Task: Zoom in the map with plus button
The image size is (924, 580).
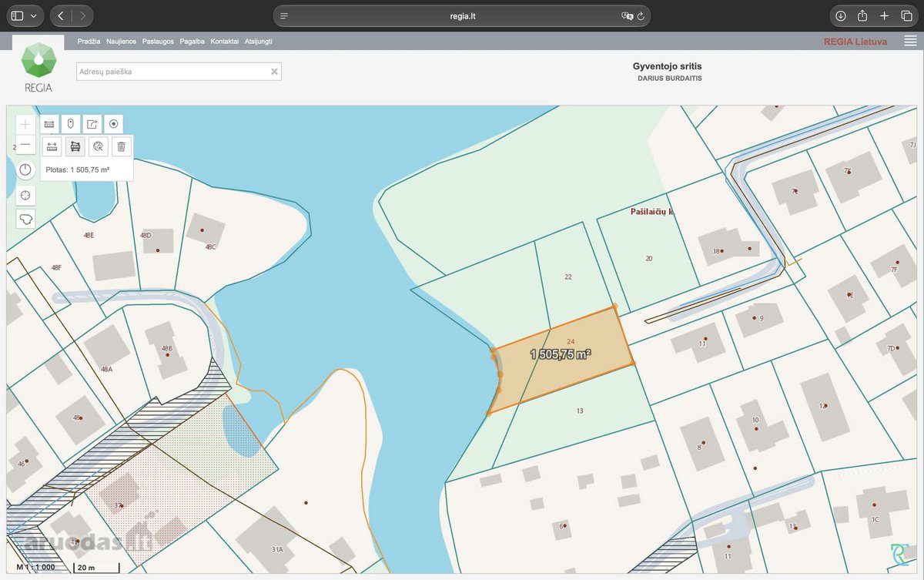Action: point(26,124)
